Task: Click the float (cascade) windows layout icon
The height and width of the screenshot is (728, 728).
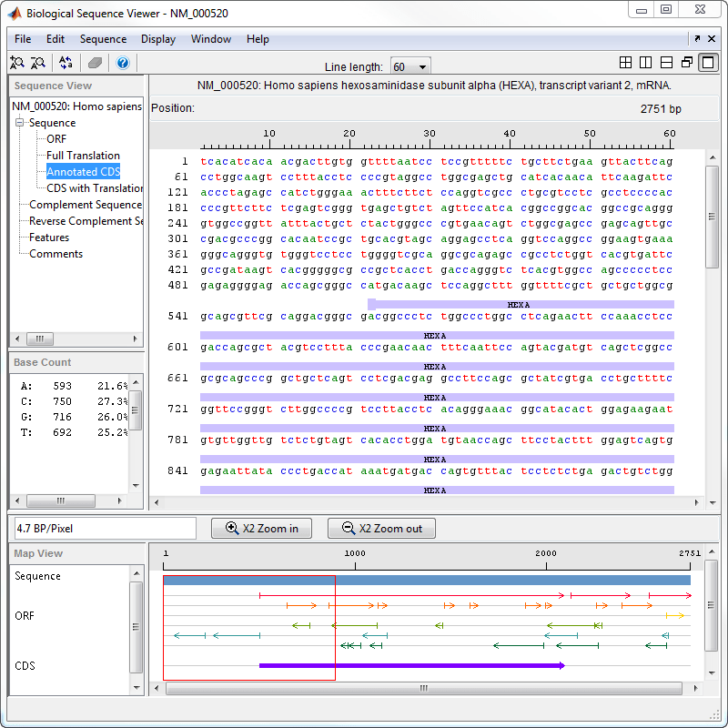Action: [x=687, y=63]
